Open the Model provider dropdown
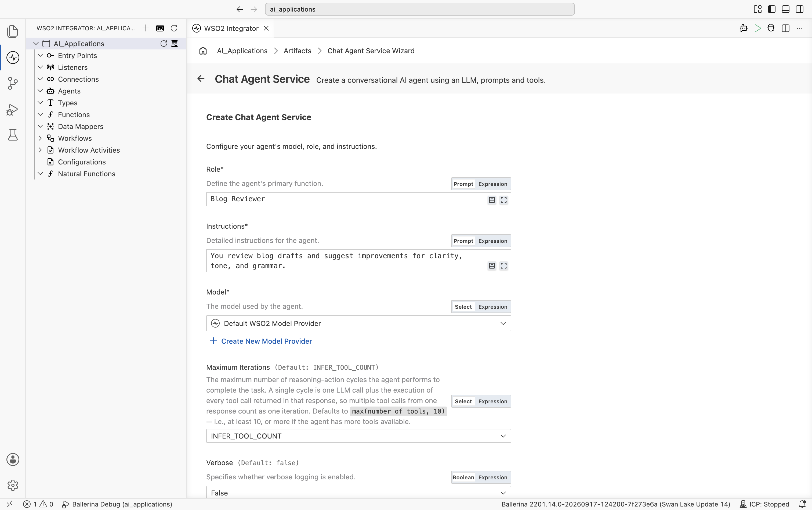Screen dimensions: 812x510 (358, 323)
